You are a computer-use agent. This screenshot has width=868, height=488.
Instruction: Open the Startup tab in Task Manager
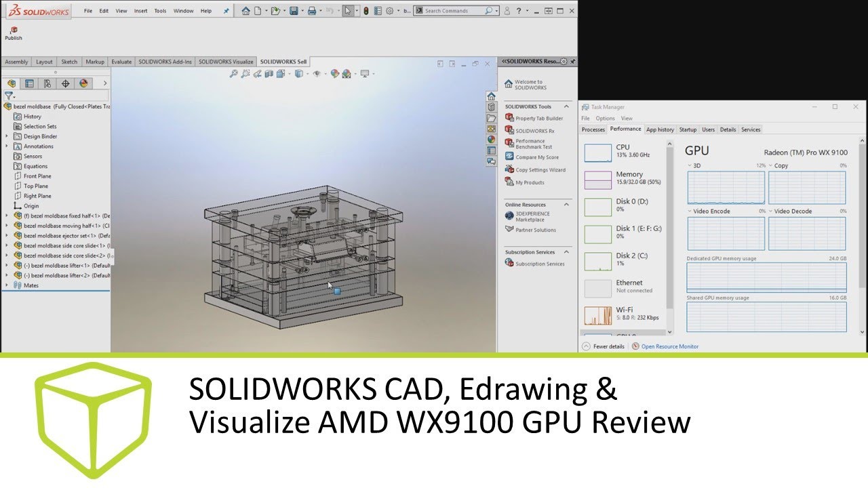(x=688, y=129)
